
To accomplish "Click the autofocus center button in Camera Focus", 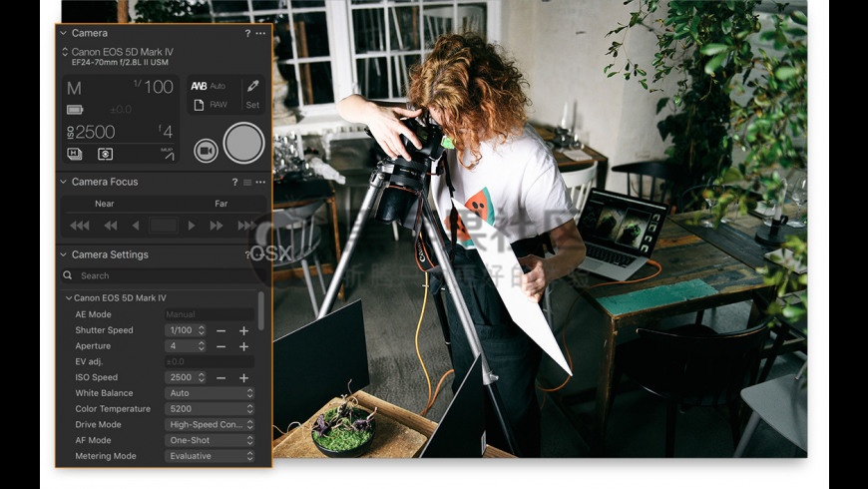I will (164, 226).
